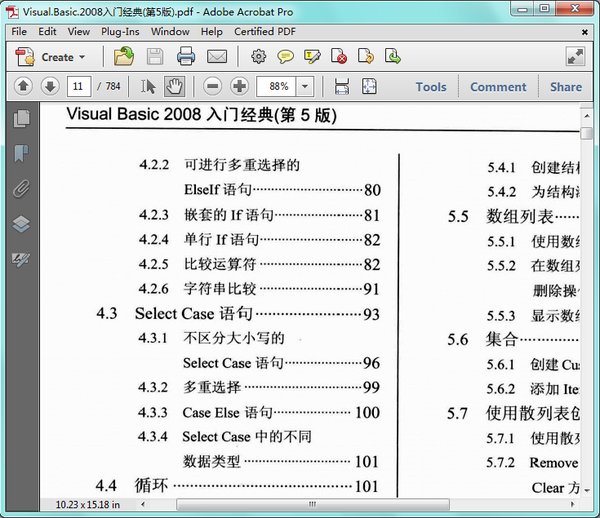Open the Comment pane
This screenshot has width=600, height=518.
coord(498,87)
